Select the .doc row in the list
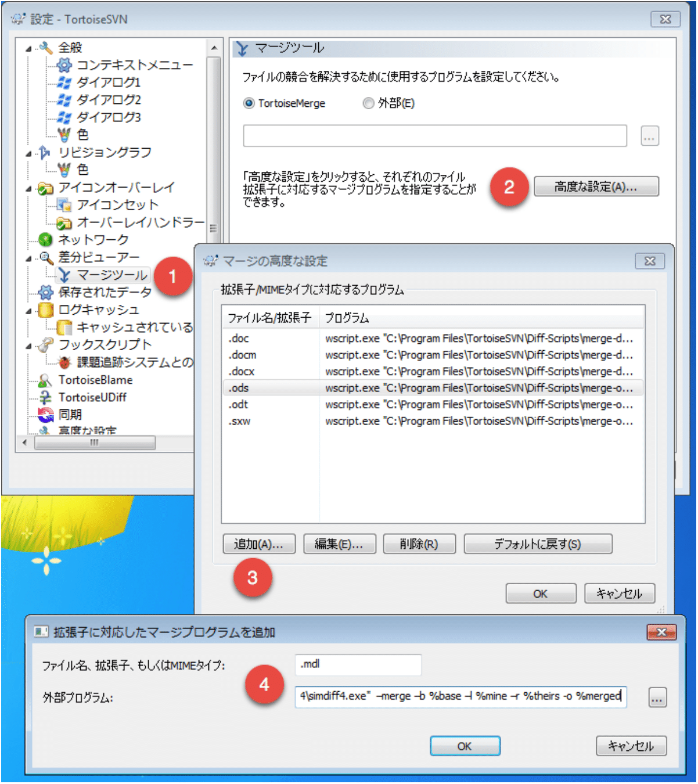This screenshot has width=698, height=784. 433,339
